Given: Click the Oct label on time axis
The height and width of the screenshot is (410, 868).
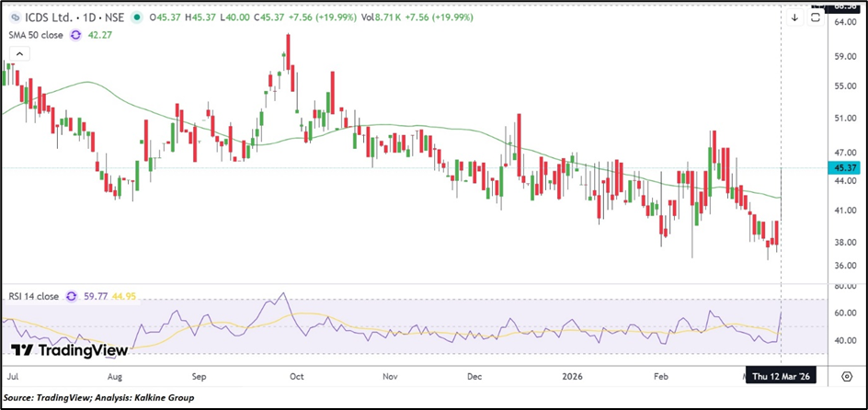Looking at the screenshot, I should (296, 376).
